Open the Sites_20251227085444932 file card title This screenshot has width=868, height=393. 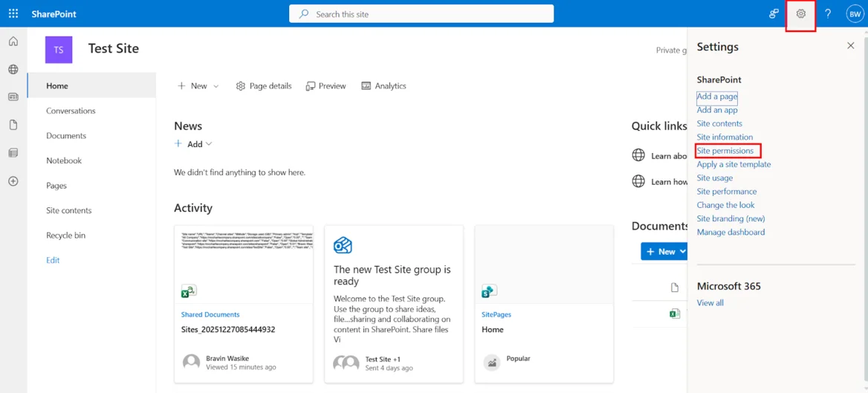pyautogui.click(x=228, y=329)
